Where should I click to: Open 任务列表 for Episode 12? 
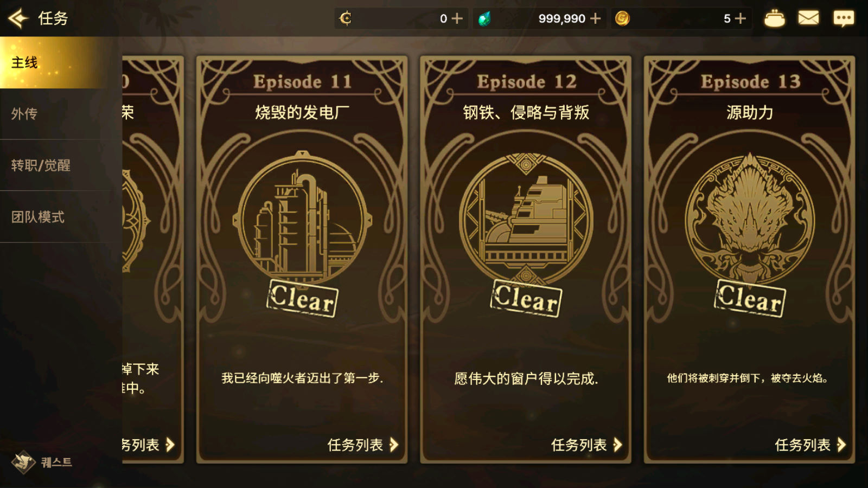click(586, 445)
